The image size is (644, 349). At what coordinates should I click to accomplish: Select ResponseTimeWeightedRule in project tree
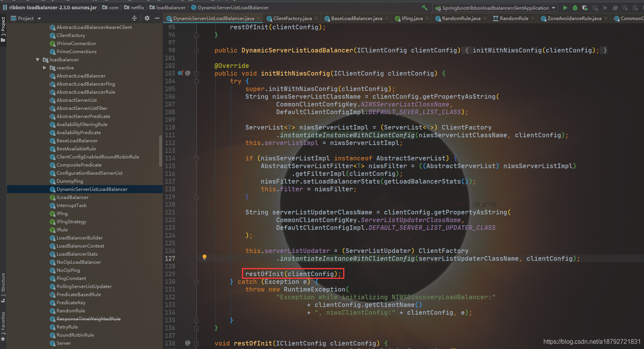coord(89,319)
